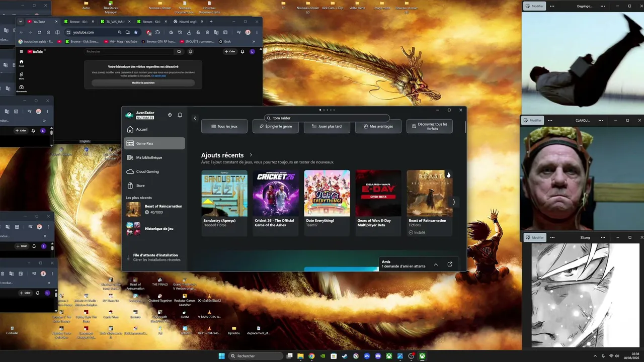The image size is (644, 362).
Task: Open Steam from the taskbar
Action: [x=345, y=356]
